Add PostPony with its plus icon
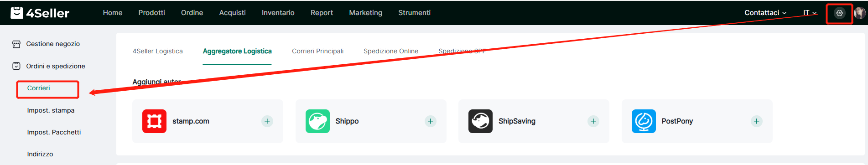 pos(757,121)
